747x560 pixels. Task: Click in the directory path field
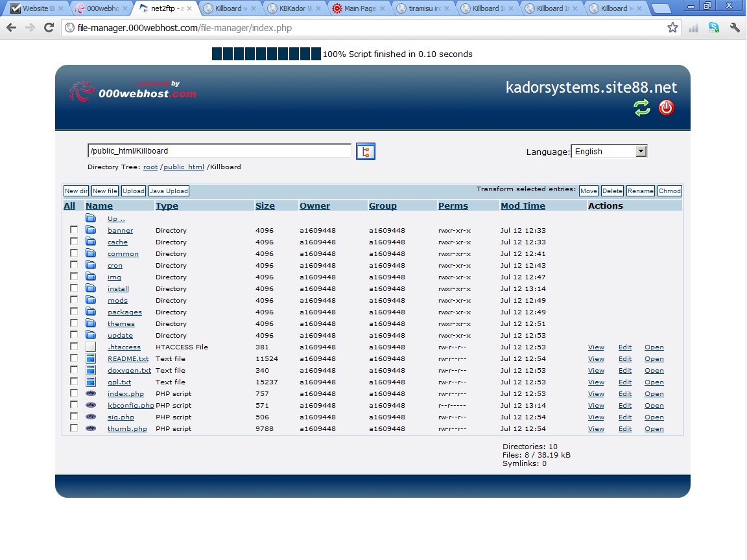[219, 151]
